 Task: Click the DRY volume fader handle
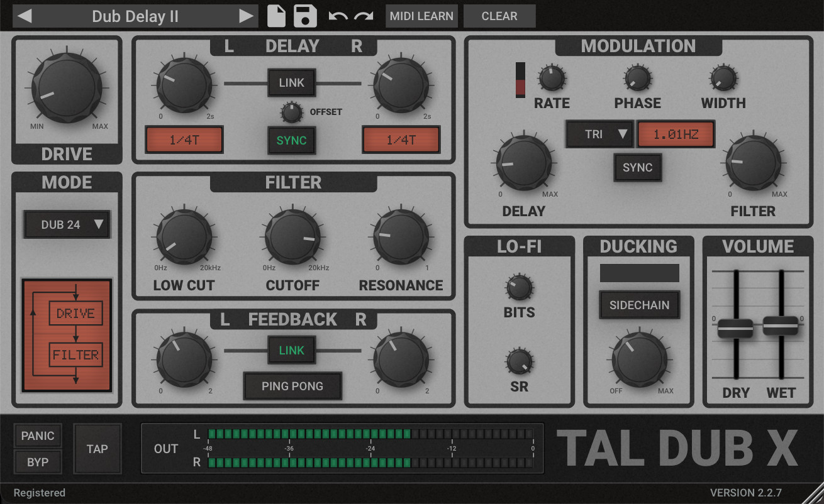coord(735,328)
